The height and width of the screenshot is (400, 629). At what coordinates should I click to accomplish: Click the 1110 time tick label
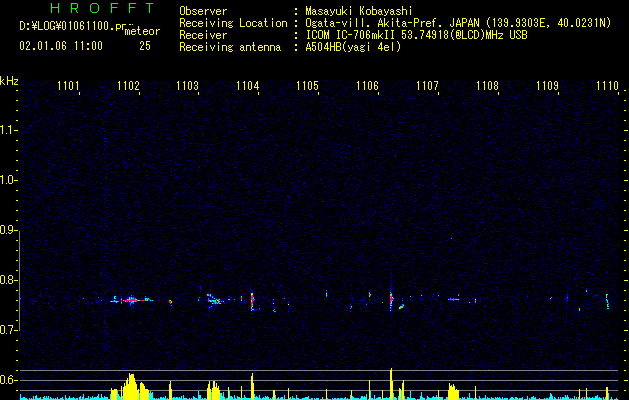coord(607,86)
